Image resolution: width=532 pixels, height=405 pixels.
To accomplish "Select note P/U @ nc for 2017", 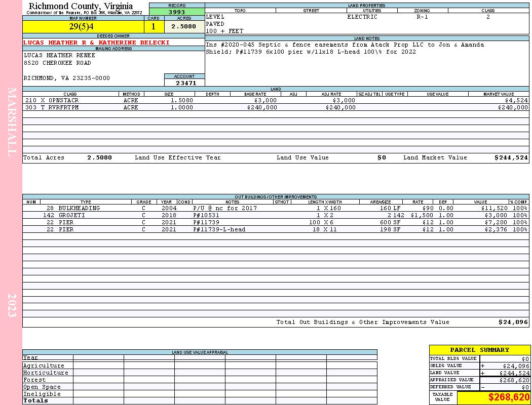I will [x=225, y=209].
